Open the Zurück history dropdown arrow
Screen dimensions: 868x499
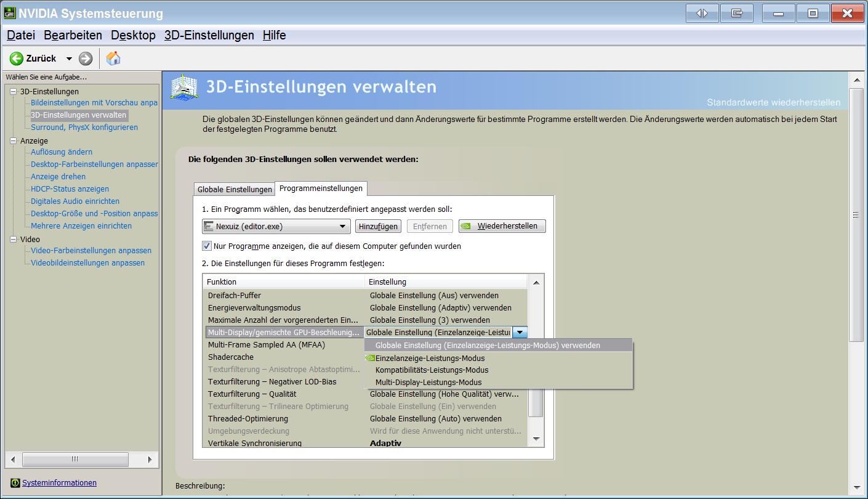point(69,59)
